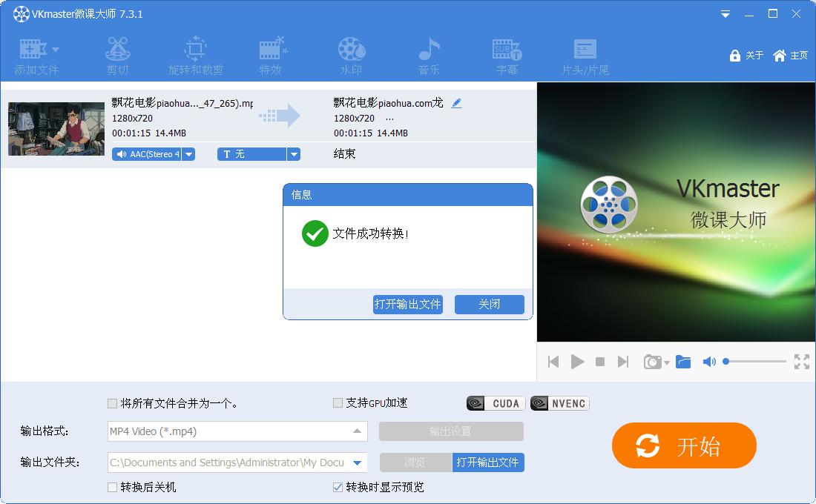
Task: Click the camera snapshot icon
Action: click(x=653, y=362)
